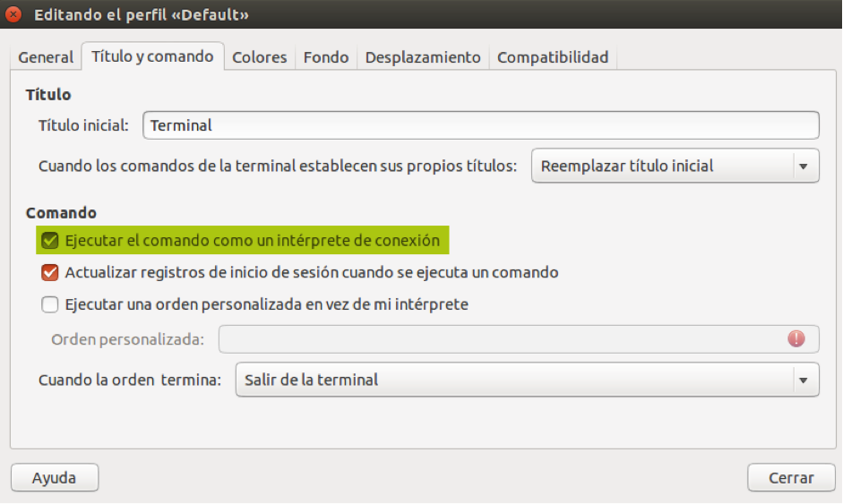Click the red warning icon in Orden personalizada
Viewport: 843px width, 504px height.
pyautogui.click(x=796, y=338)
